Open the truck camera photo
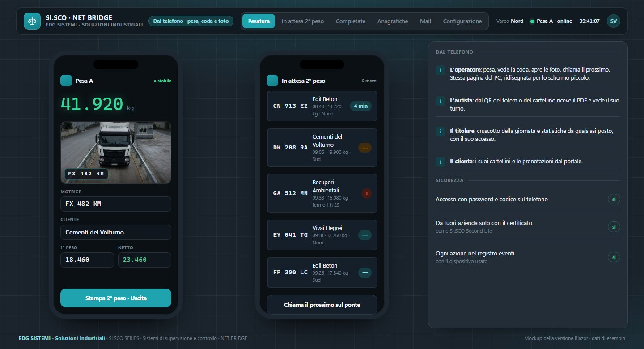This screenshot has width=644, height=349. tap(116, 152)
